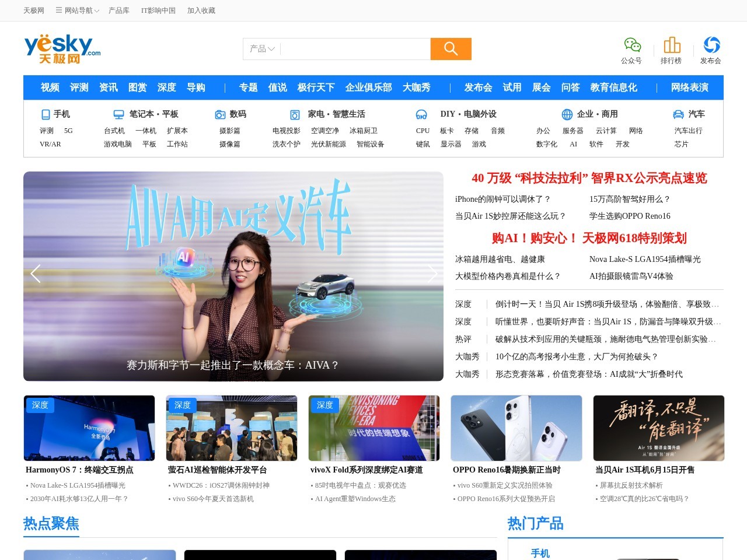Viewport: 747px width, 560px height.
Task: Click the 产品库 top link
Action: [x=119, y=10]
